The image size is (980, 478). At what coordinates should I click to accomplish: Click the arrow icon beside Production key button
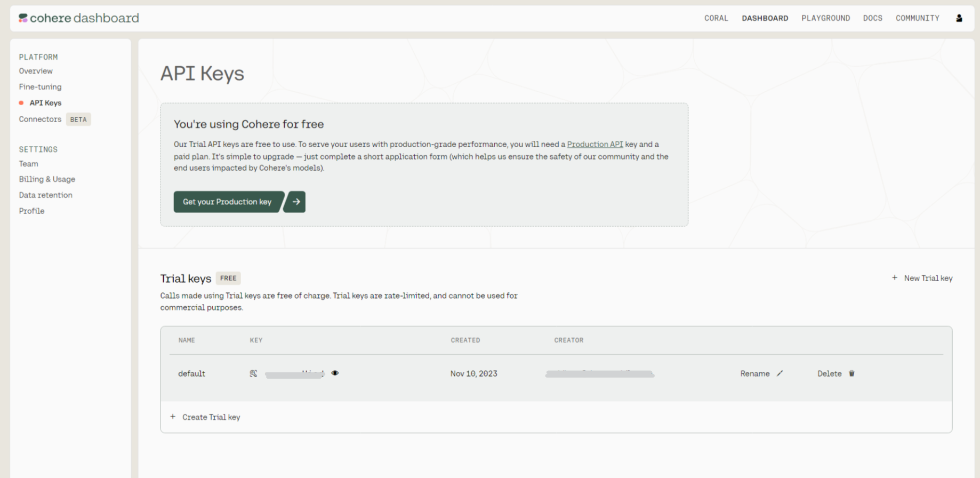295,202
